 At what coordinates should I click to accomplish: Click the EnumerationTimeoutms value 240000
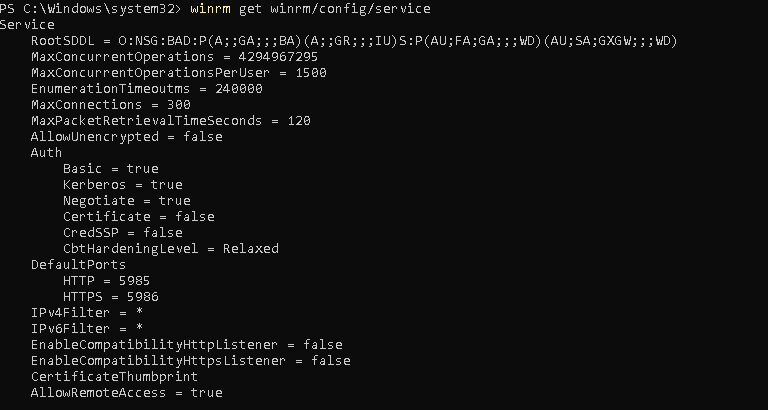point(239,89)
